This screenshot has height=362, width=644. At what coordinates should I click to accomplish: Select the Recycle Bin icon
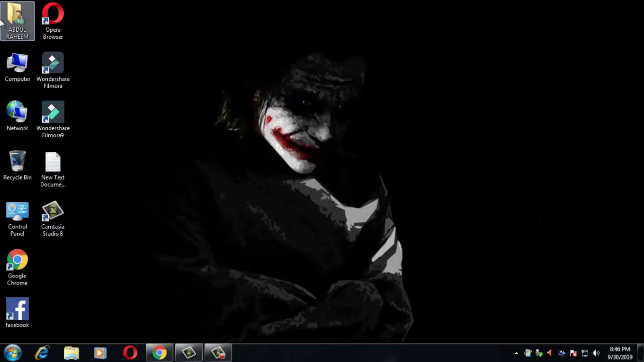pos(17,165)
